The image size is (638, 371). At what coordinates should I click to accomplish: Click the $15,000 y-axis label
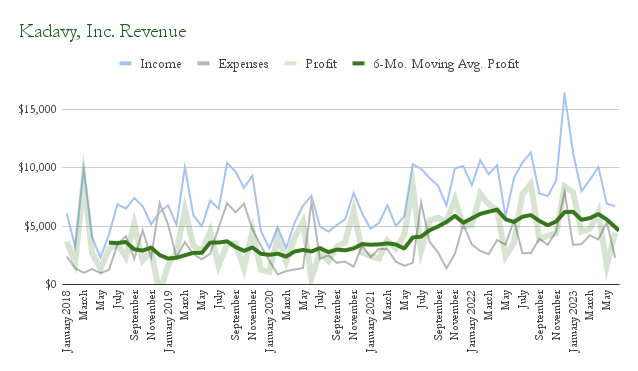[37, 109]
